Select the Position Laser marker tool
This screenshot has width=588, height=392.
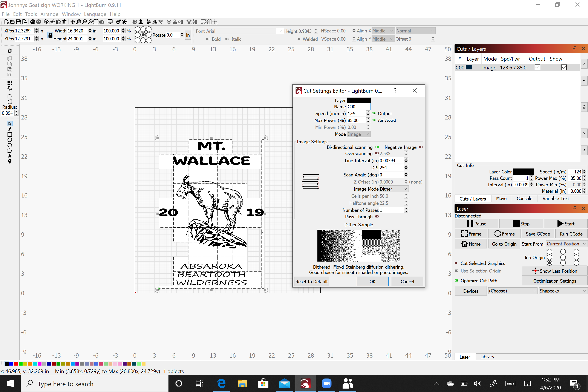pyautogui.click(x=10, y=161)
